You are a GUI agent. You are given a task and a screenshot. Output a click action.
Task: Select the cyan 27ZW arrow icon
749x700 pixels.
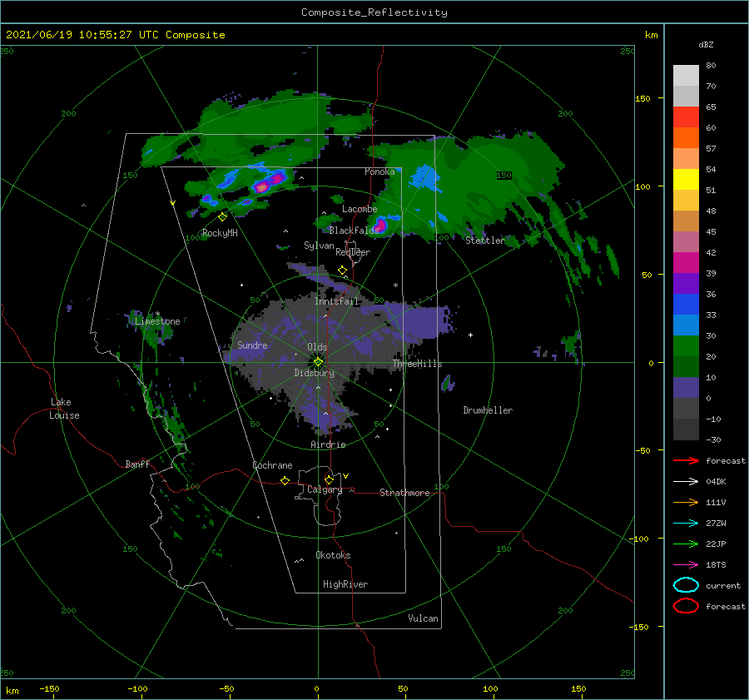pos(686,524)
